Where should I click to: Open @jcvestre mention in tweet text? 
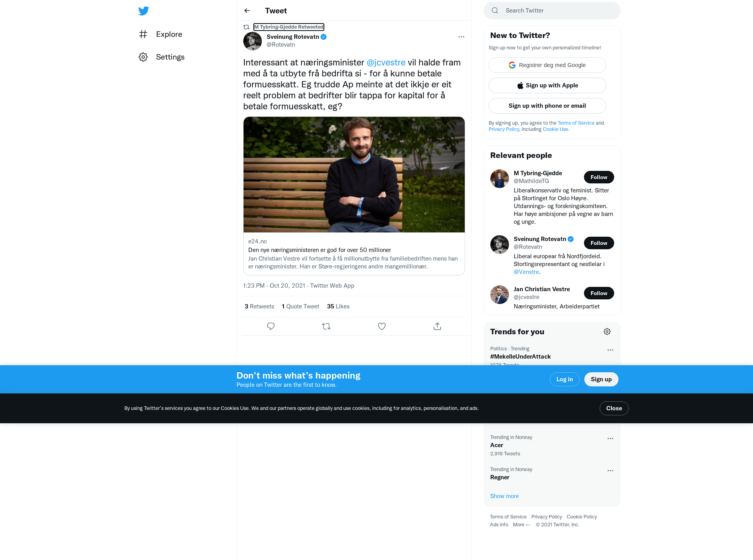(386, 63)
